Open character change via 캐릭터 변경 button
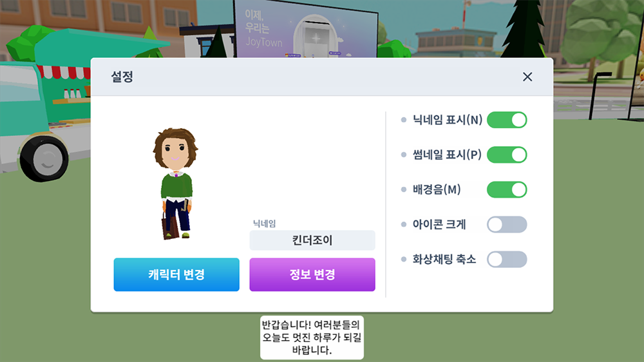Screen dimensions: 644x362 point(176,274)
